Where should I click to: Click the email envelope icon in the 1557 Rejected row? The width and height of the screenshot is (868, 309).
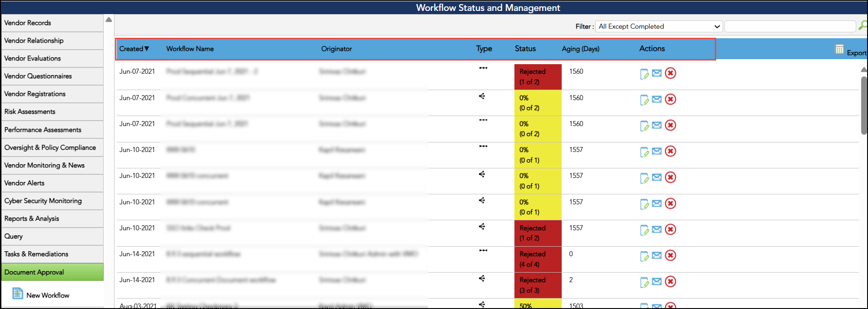click(657, 229)
